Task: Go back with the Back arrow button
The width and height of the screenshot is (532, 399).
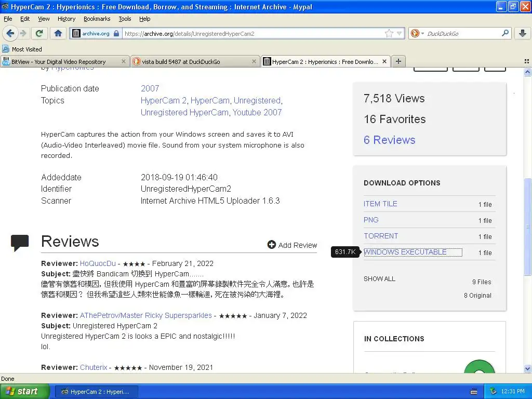Action: point(10,33)
